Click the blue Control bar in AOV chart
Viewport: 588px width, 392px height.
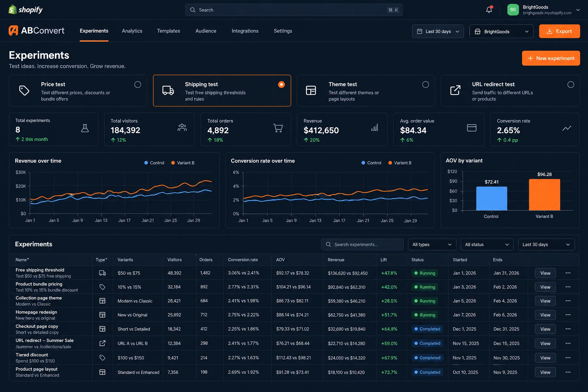pyautogui.click(x=492, y=198)
